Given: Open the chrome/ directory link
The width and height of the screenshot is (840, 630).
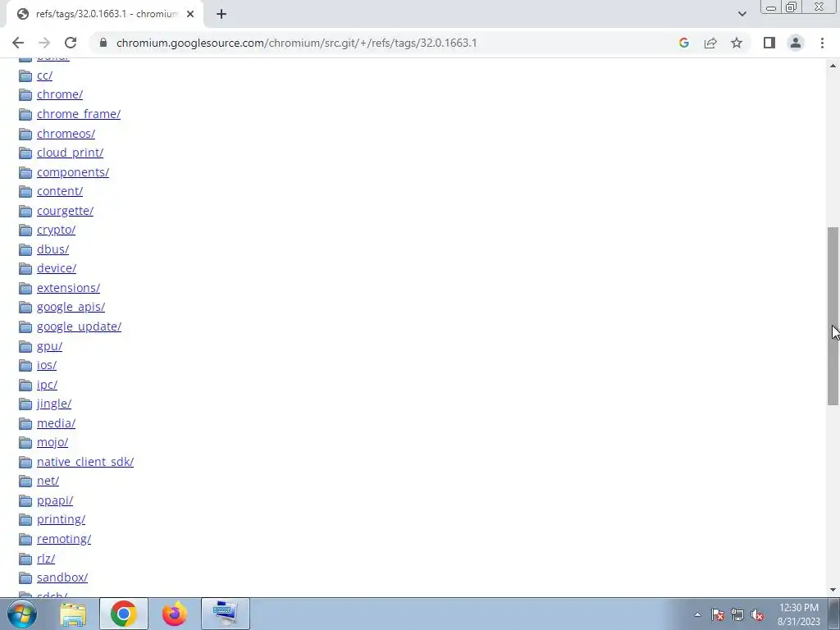Looking at the screenshot, I should (x=59, y=94).
